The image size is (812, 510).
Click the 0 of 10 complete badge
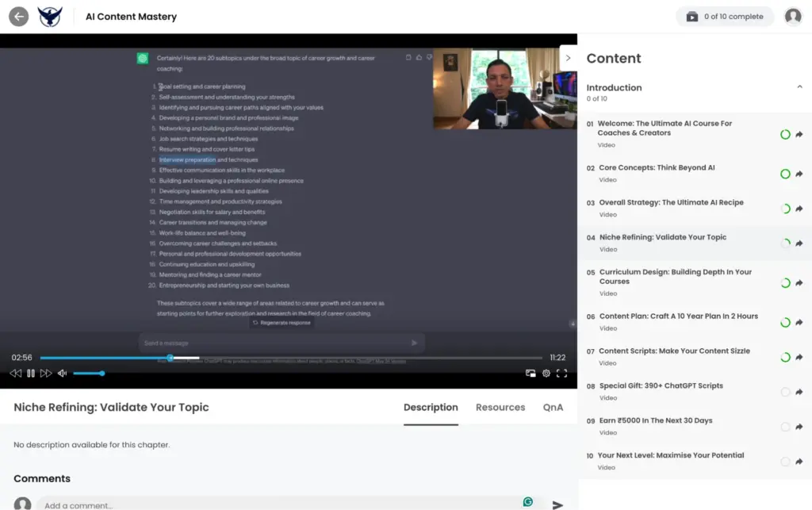coord(725,17)
